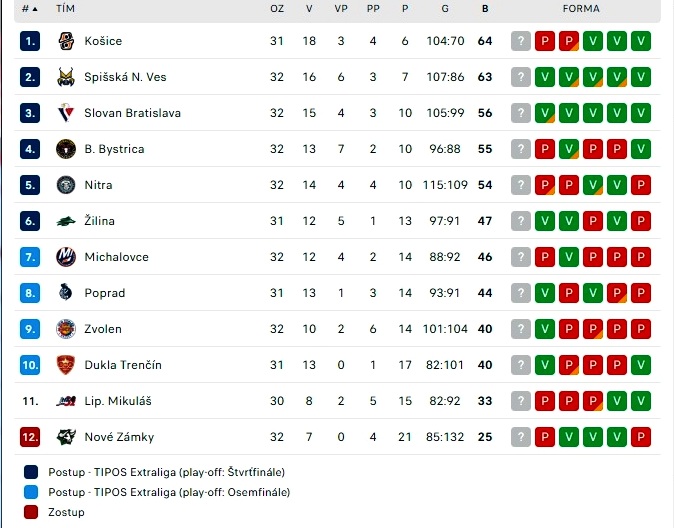
Task: Sort standings by G goals column header
Action: (x=445, y=9)
